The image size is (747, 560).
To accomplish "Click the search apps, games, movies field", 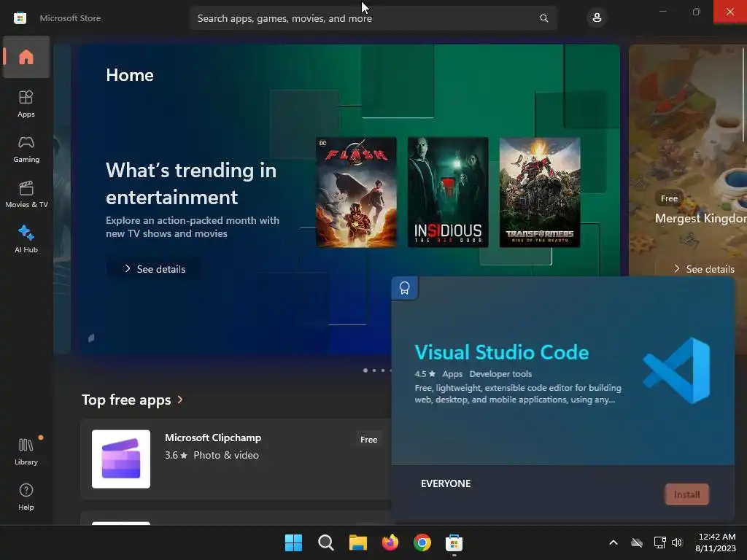I will coord(374,18).
